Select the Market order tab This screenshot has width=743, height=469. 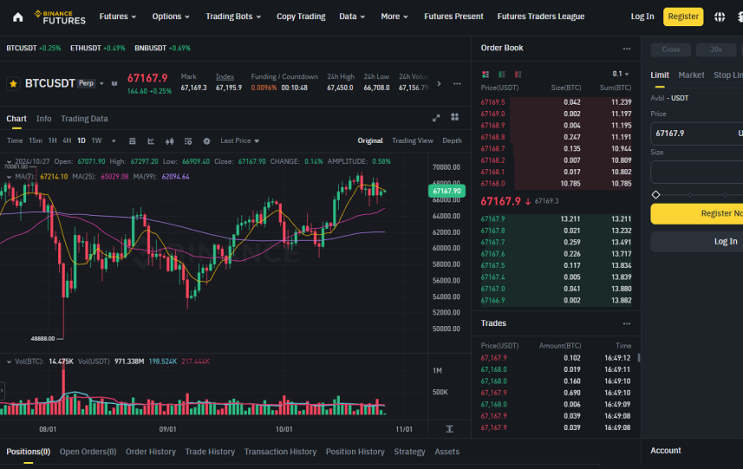(691, 75)
